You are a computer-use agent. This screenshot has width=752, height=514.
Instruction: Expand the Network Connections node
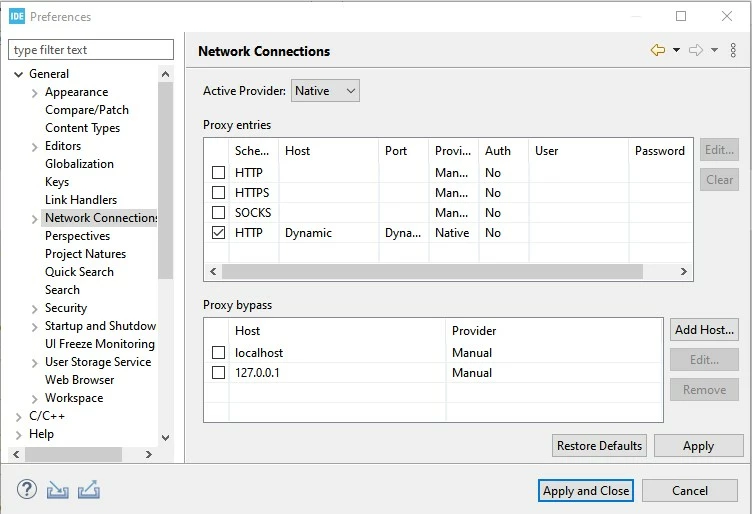point(35,219)
